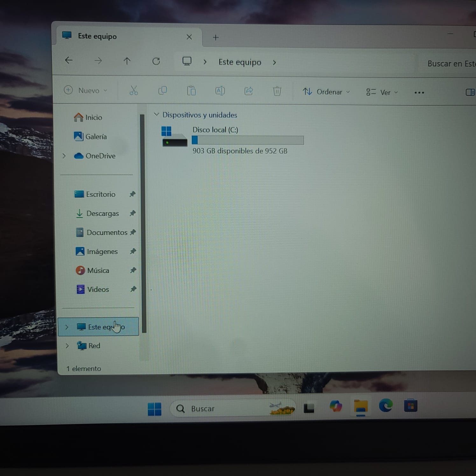476x476 pixels.
Task: Collapse Dispositivos y unidades group
Action: (156, 114)
